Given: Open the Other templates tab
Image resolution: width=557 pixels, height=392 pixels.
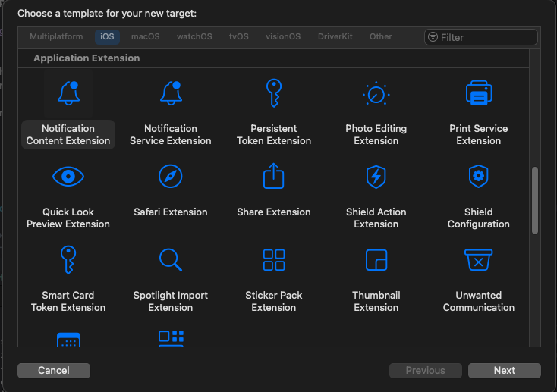Looking at the screenshot, I should coord(380,36).
